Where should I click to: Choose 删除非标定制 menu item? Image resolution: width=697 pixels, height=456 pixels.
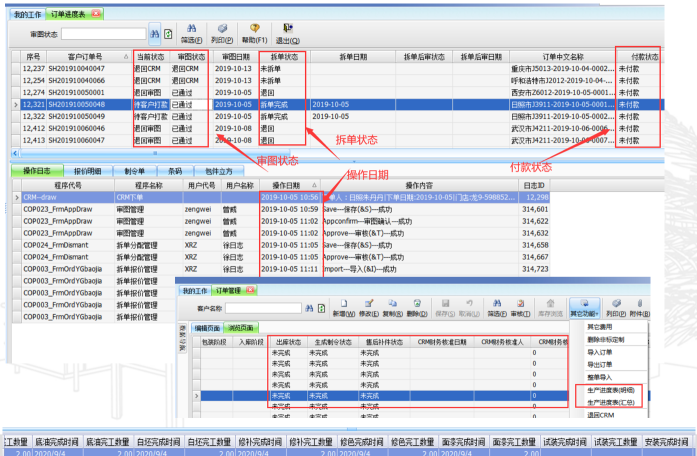coord(605,340)
